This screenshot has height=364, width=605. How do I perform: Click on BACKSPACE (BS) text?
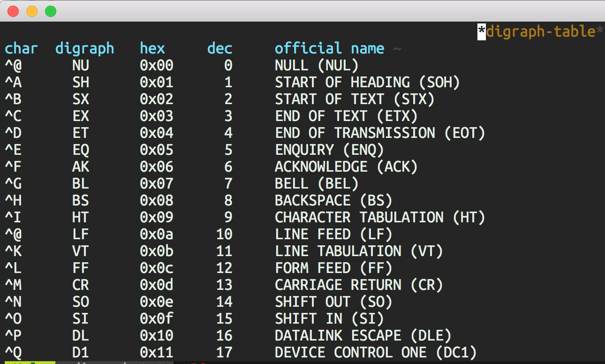[333, 201]
